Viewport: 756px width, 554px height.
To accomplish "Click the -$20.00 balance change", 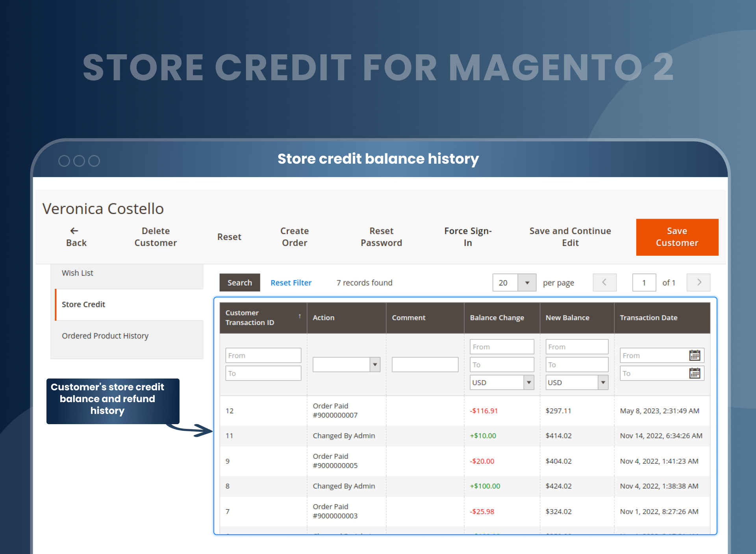I will point(482,461).
